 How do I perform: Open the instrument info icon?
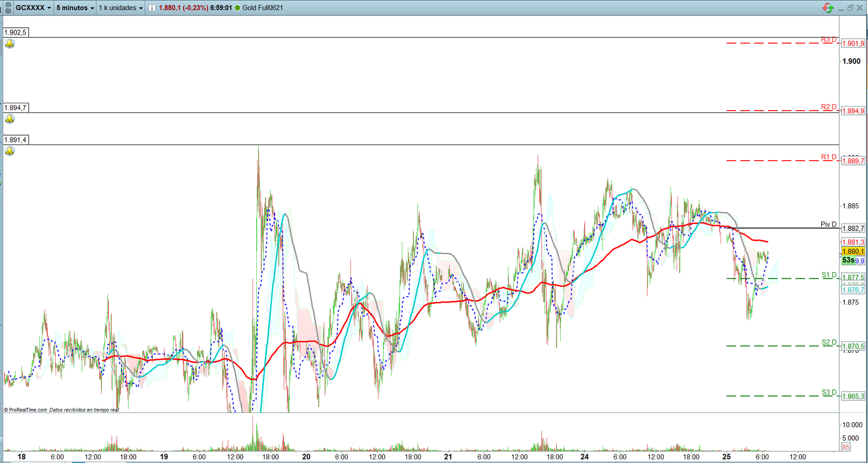152,8
